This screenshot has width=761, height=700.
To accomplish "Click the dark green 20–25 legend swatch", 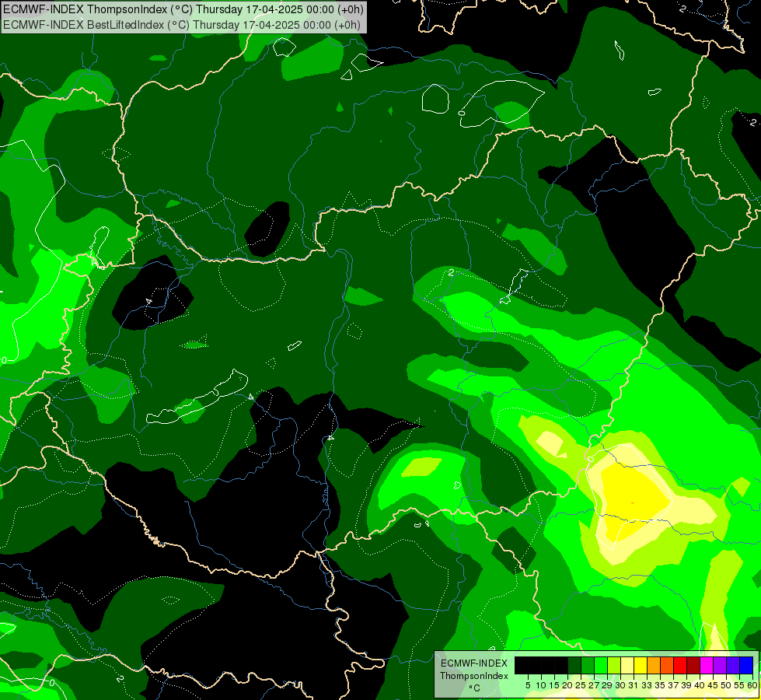I will (x=574, y=665).
